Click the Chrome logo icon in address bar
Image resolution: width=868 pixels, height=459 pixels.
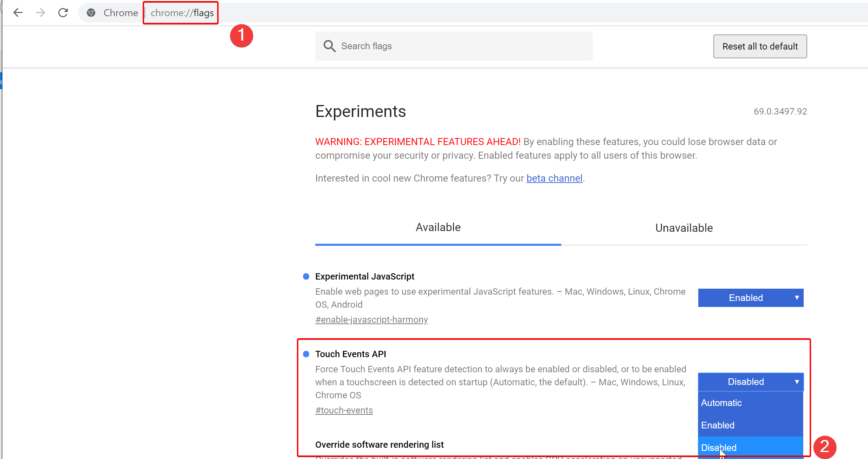[91, 13]
